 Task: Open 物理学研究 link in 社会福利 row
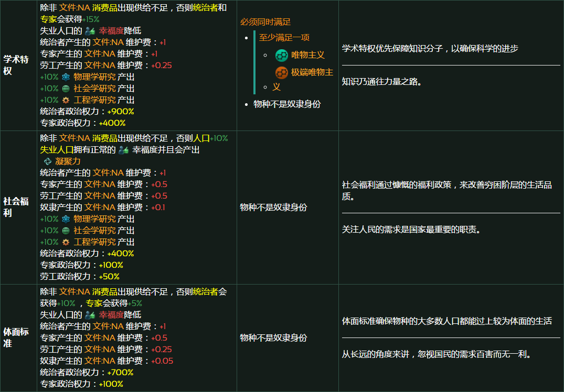click(x=94, y=219)
